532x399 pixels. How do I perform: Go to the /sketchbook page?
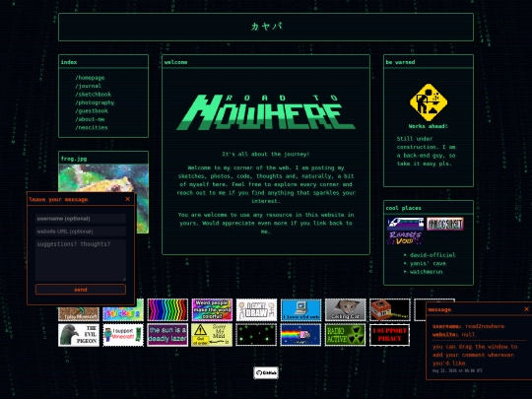tap(94, 95)
